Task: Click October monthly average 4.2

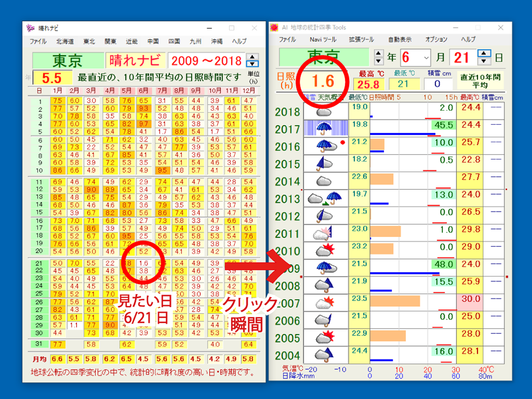Action: point(215,358)
